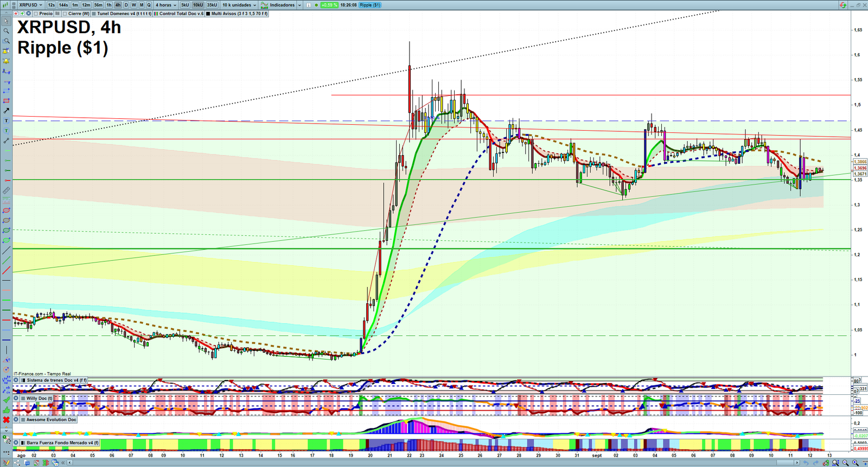Close the Sistema de trenes Doc panel
This screenshot has height=467, width=868.
point(16,380)
